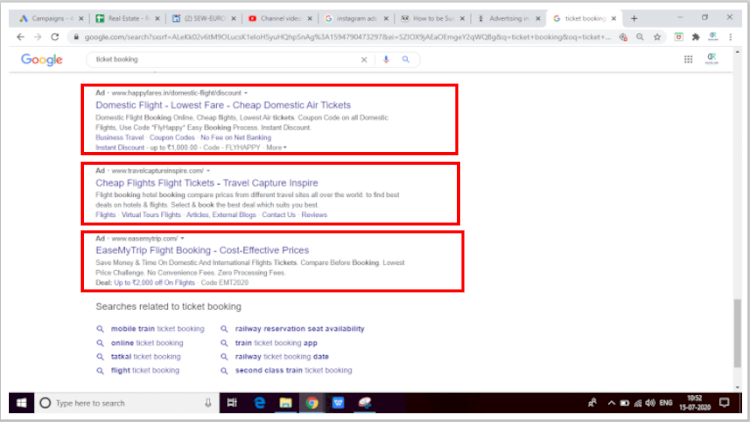
Task: Clear the search box with X icon
Action: click(363, 59)
